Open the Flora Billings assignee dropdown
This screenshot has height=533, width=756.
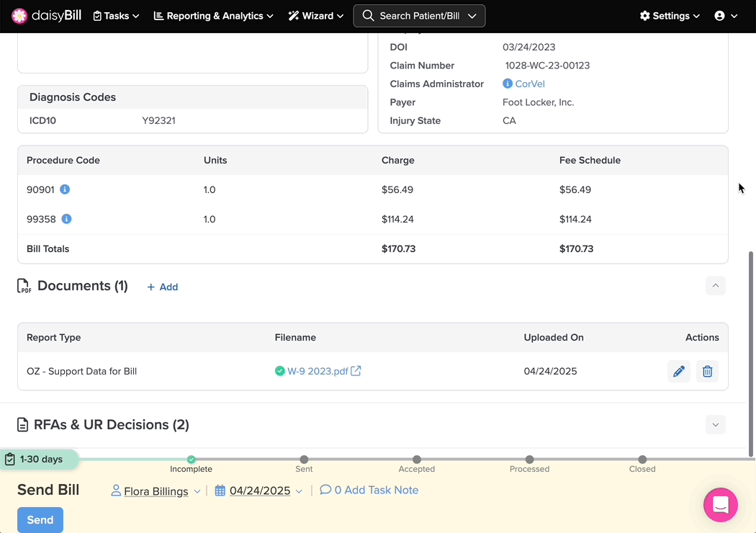pos(156,491)
